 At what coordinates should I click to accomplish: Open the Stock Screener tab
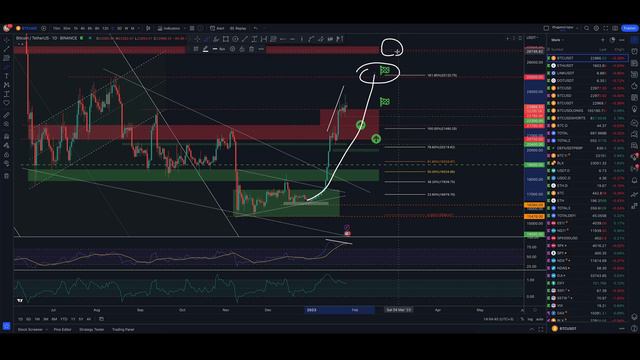[x=30, y=329]
